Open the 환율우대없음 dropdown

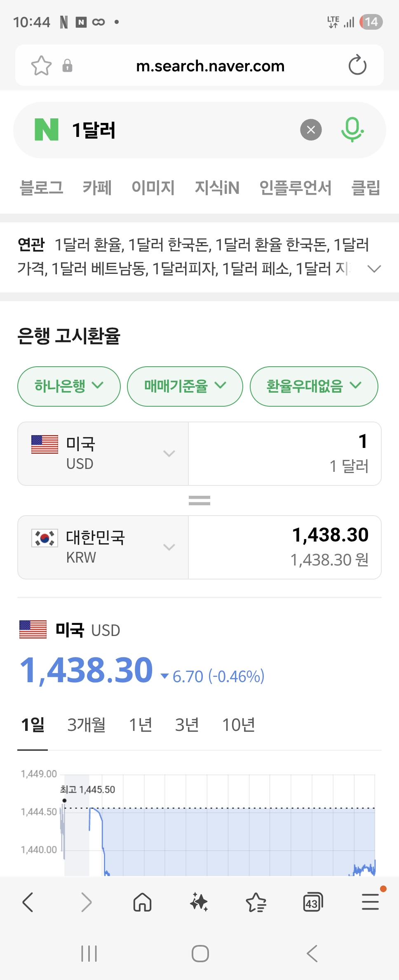[314, 386]
